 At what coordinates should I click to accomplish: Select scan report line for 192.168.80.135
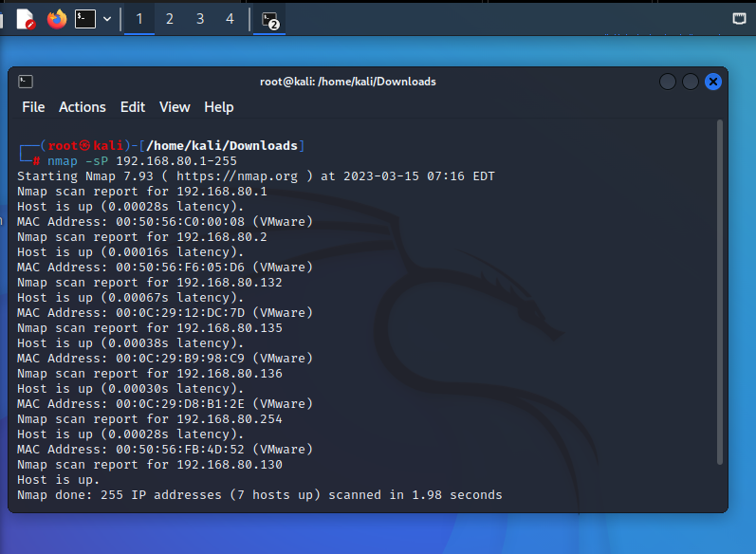tap(150, 328)
